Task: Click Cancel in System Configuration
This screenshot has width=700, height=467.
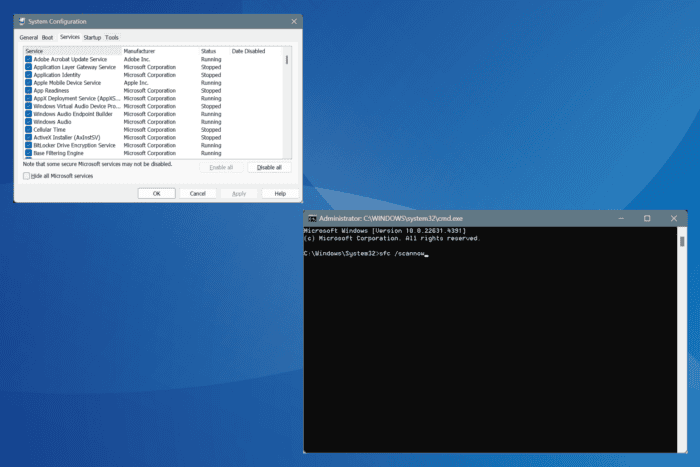Action: coord(197,193)
